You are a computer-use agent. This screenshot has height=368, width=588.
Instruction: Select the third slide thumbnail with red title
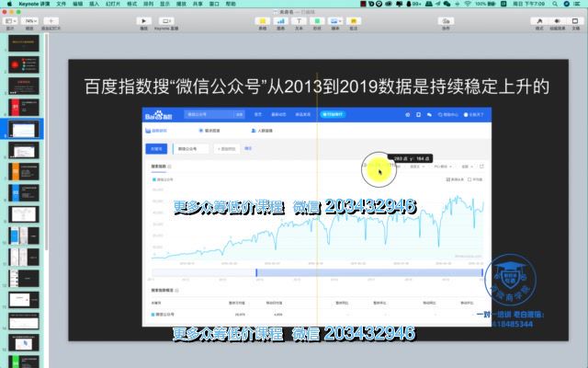tap(24, 86)
